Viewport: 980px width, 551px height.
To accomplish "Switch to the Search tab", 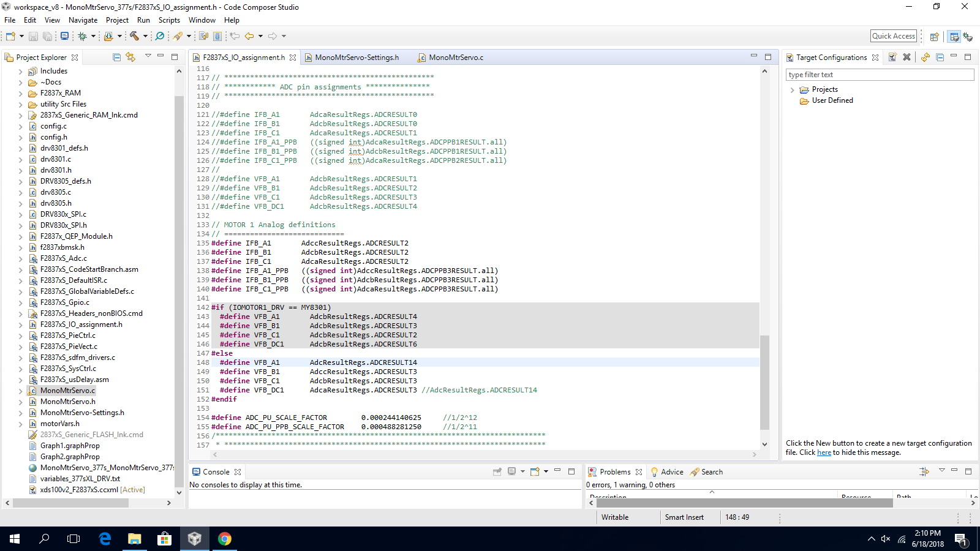I will pyautogui.click(x=706, y=472).
